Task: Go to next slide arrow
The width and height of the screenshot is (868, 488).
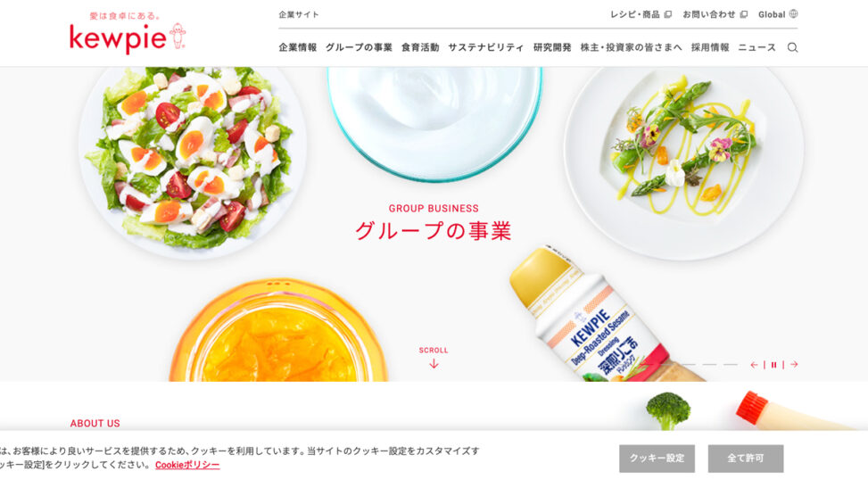Action: tap(794, 365)
